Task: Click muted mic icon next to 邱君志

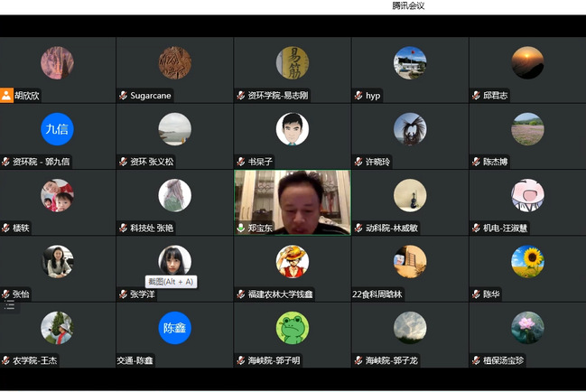Action: [x=476, y=96]
